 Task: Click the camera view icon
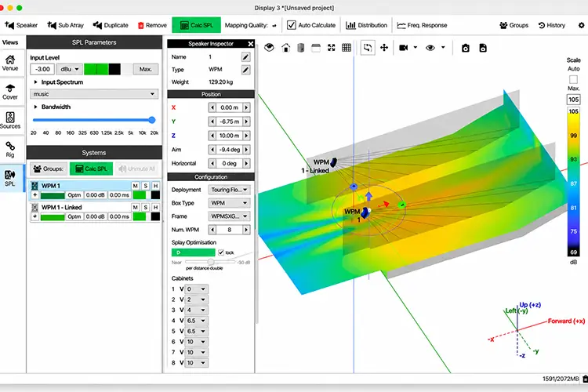[404, 48]
